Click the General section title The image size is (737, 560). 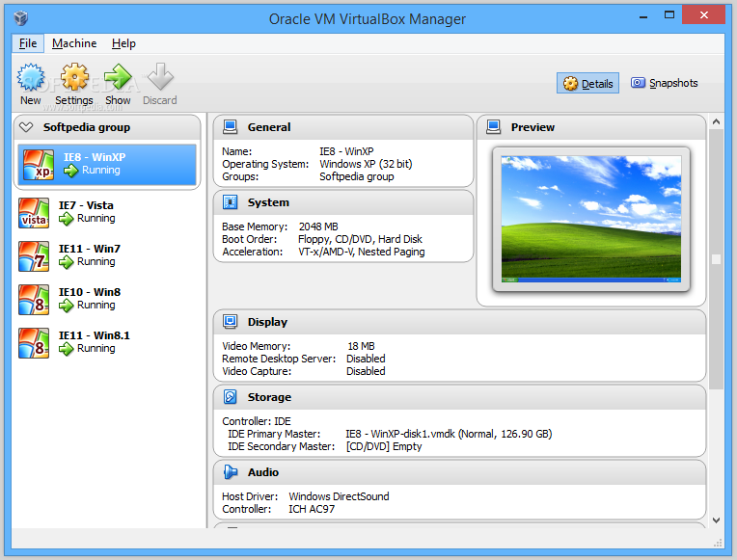269,127
